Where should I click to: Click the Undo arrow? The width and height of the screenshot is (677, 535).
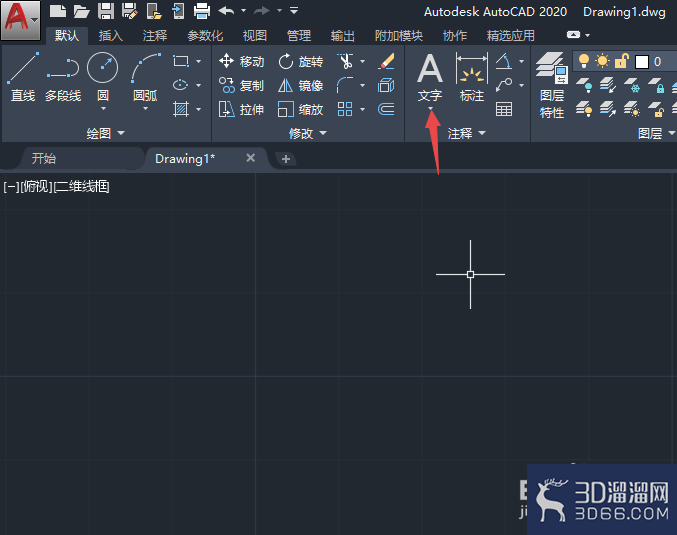coord(226,10)
